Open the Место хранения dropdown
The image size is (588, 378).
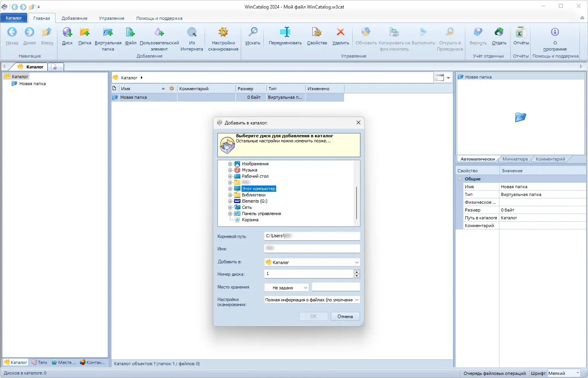[x=305, y=288]
